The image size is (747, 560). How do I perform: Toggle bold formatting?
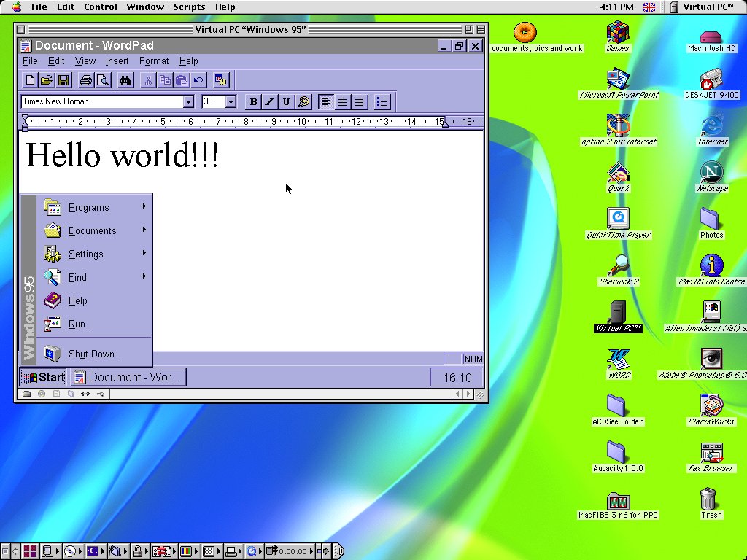tap(253, 101)
